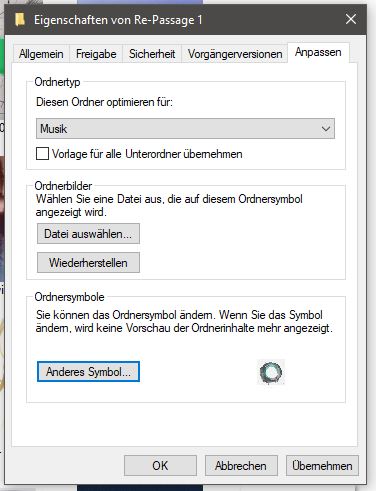This screenshot has width=376, height=491.
Task: Click the folder icon in the title bar
Action: (20, 20)
